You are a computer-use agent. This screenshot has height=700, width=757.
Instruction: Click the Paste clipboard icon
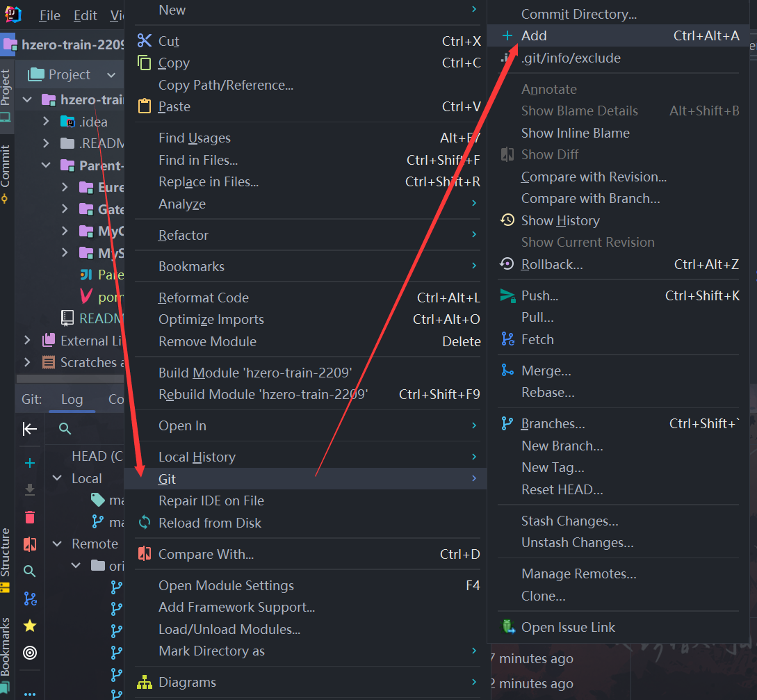pos(145,106)
